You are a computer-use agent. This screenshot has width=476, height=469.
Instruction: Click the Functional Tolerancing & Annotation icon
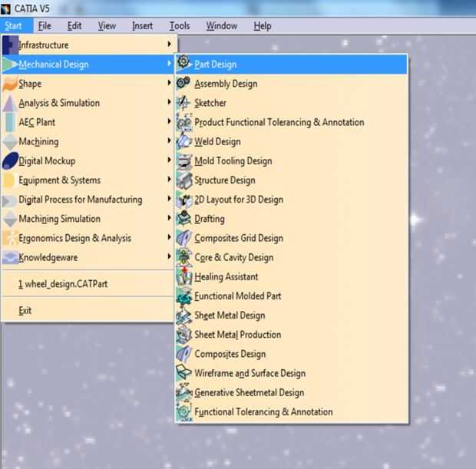pyautogui.click(x=183, y=411)
